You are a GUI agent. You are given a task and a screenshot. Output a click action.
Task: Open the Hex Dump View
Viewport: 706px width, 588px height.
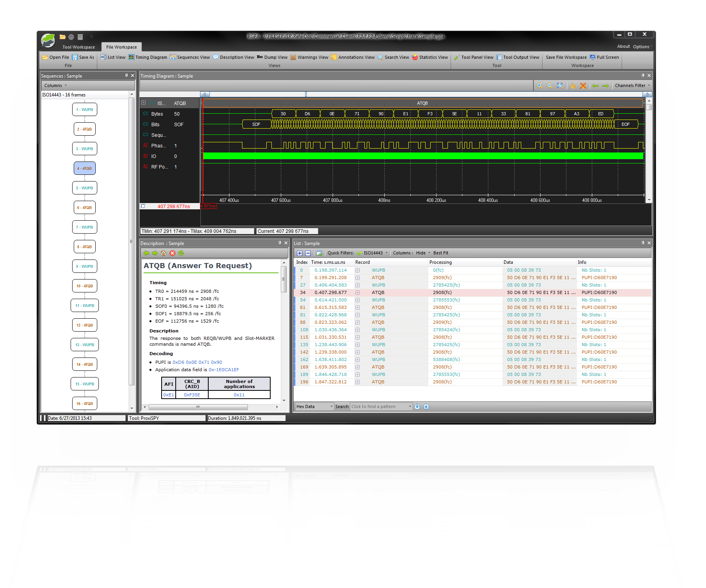point(272,57)
